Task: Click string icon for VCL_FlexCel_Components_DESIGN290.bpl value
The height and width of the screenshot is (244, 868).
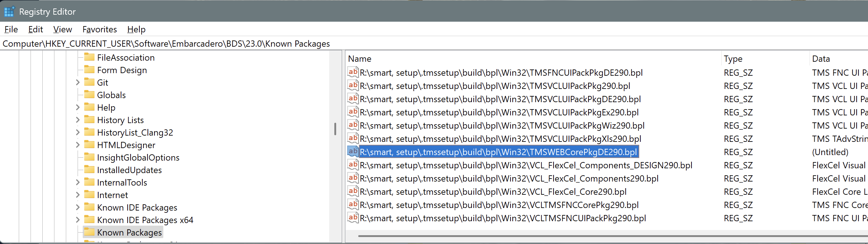Action: [353, 165]
